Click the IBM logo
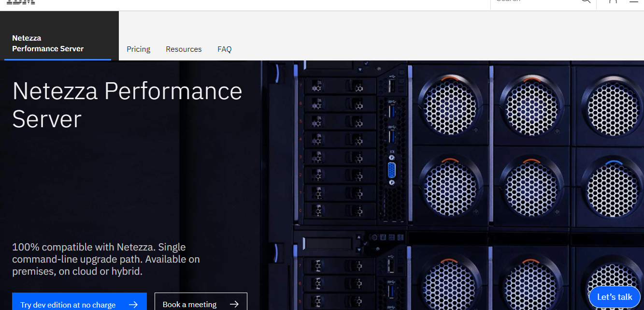This screenshot has width=644, height=310. 21,2
